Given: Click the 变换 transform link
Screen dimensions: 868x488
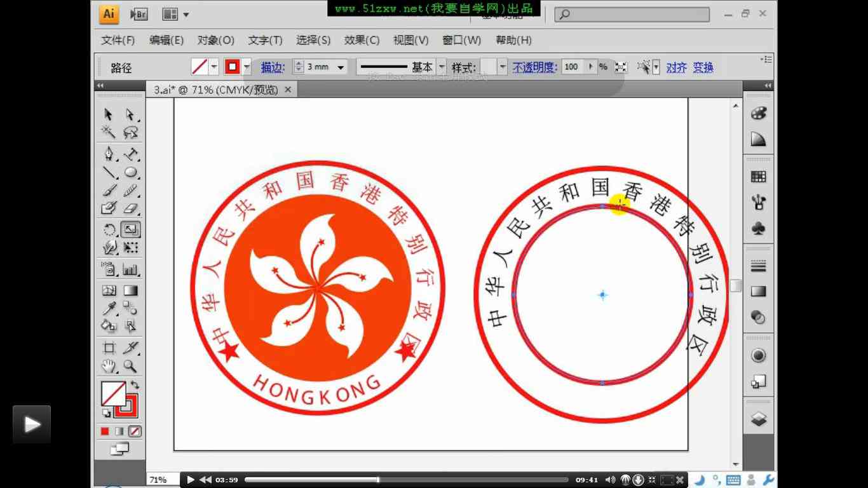Looking at the screenshot, I should coord(703,67).
